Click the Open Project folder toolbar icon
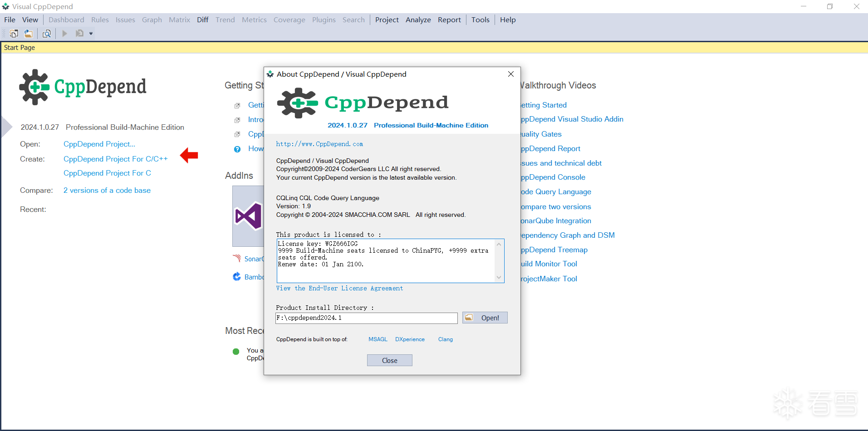868x431 pixels. click(29, 34)
